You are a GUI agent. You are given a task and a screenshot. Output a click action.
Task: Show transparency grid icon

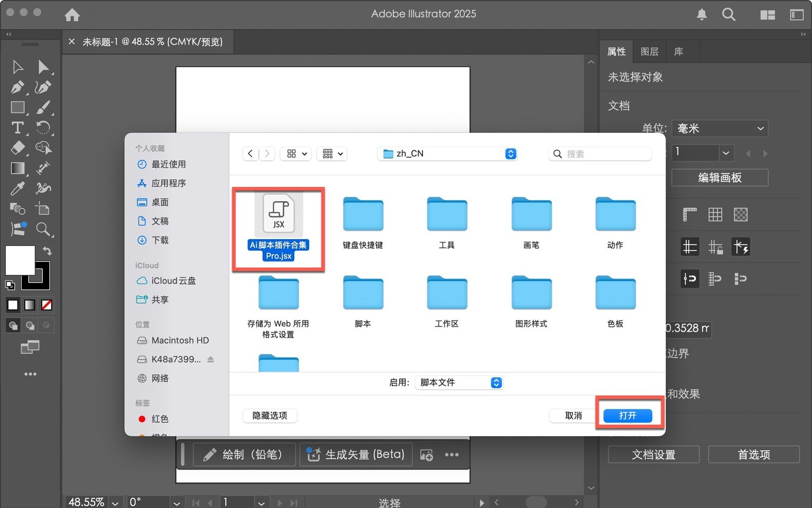[x=741, y=214]
